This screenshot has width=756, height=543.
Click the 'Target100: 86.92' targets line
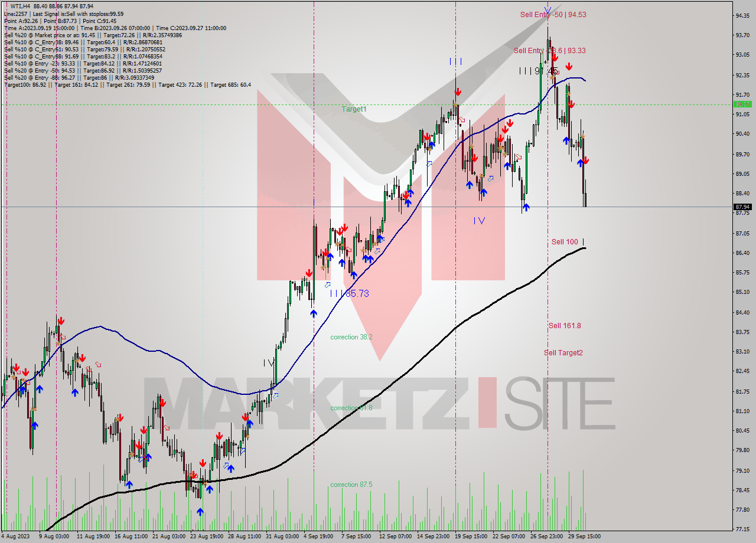pos(127,84)
